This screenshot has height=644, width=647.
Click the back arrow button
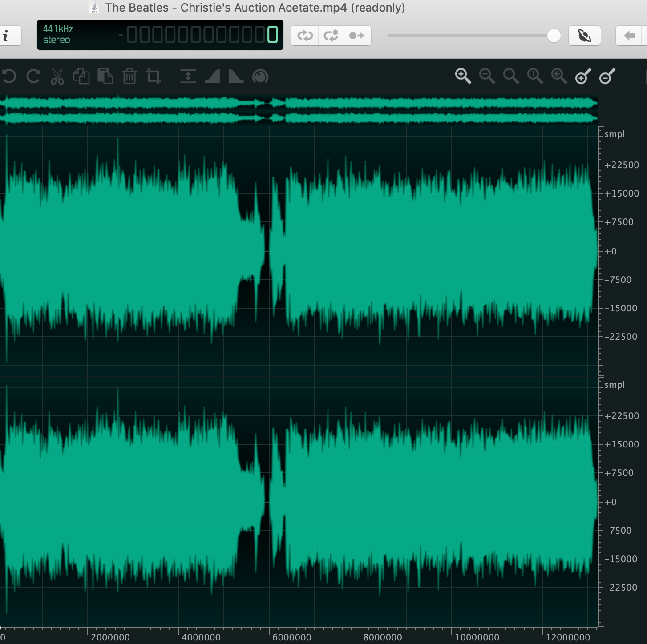(x=629, y=36)
